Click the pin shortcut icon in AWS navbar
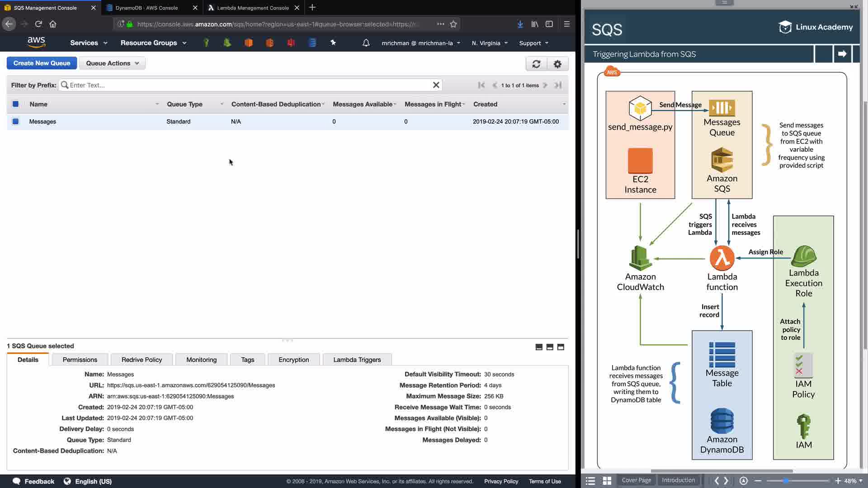This screenshot has width=868, height=488. point(333,43)
